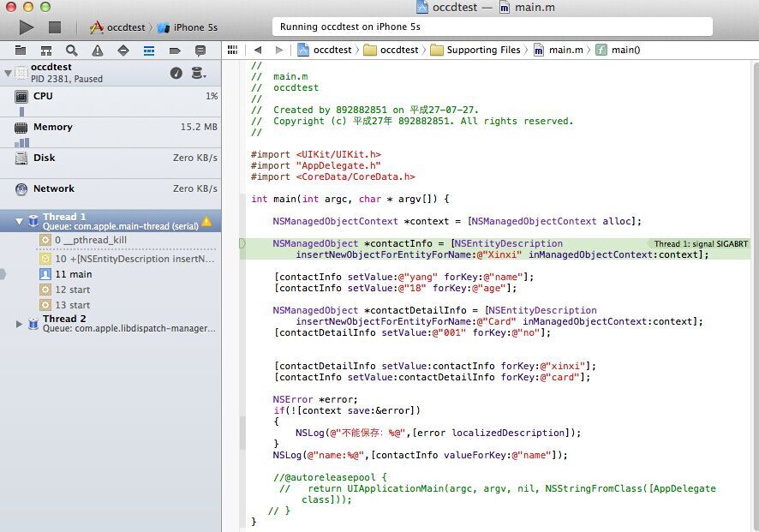This screenshot has width=759, height=532.
Task: Open the Network gauge report
Action: point(111,194)
